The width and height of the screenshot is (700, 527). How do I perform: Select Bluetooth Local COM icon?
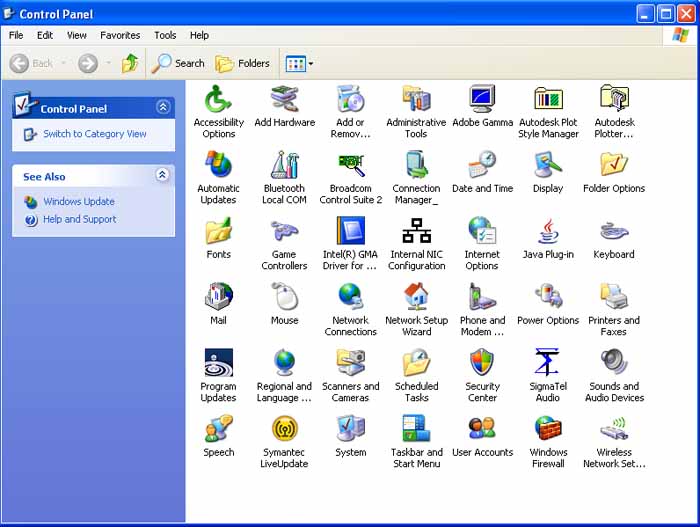[284, 164]
